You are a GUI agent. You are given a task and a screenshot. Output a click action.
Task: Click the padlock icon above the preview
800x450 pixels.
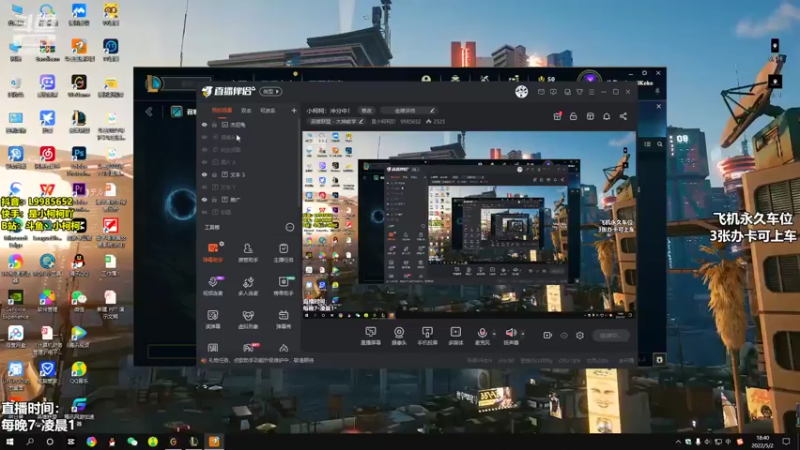(573, 116)
